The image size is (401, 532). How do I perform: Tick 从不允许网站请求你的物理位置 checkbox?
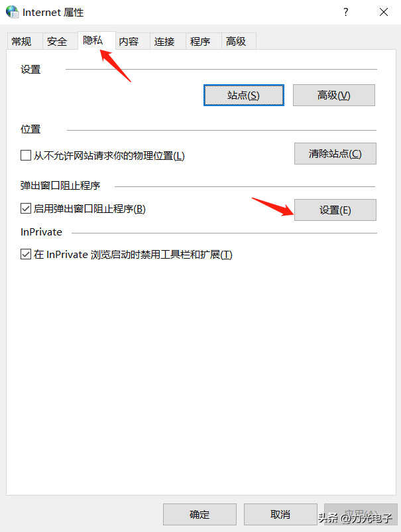pyautogui.click(x=26, y=155)
